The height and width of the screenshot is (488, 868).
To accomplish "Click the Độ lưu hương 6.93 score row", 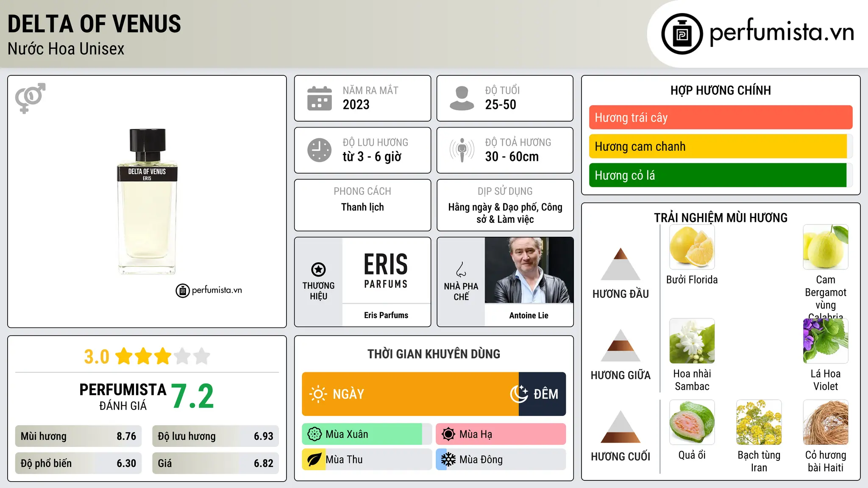I will [215, 436].
